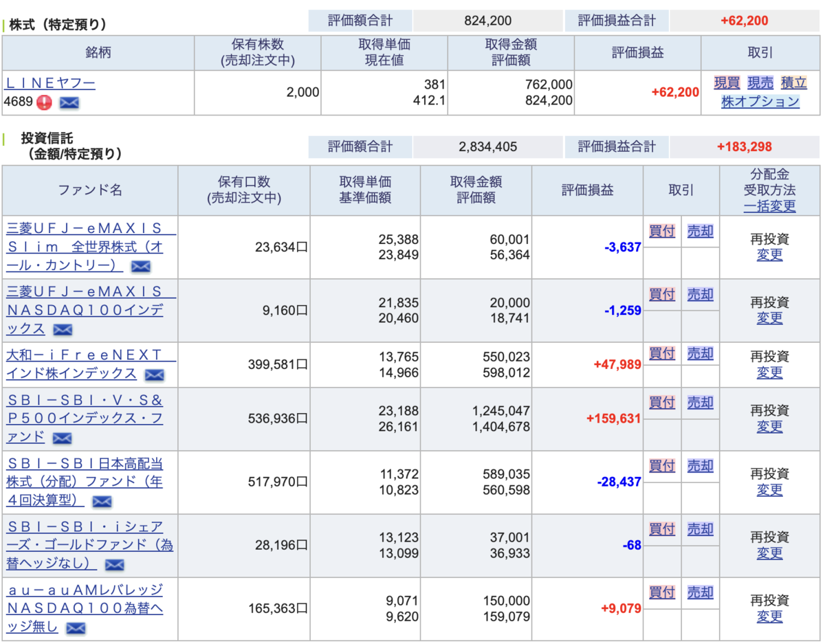Select the 1,404,678 valuation amount
825x644 pixels.
point(501,427)
